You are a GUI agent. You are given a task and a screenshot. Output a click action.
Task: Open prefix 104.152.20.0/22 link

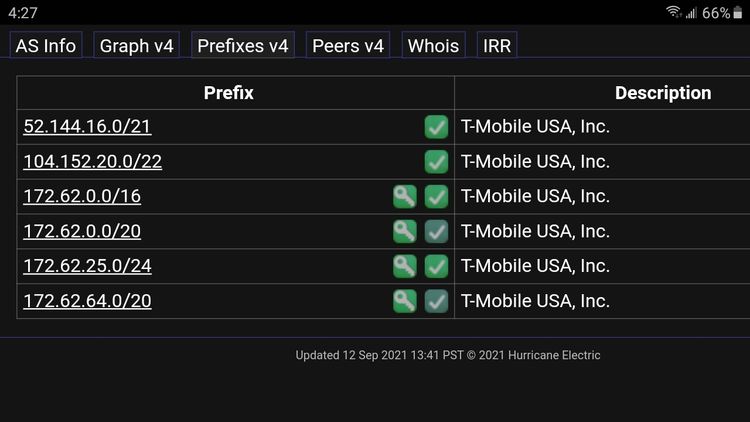click(x=93, y=161)
